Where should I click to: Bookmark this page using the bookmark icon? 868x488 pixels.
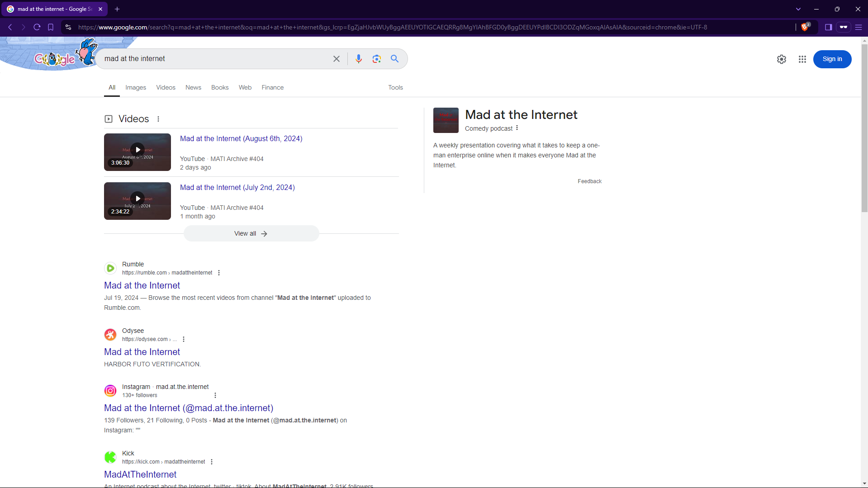point(51,27)
